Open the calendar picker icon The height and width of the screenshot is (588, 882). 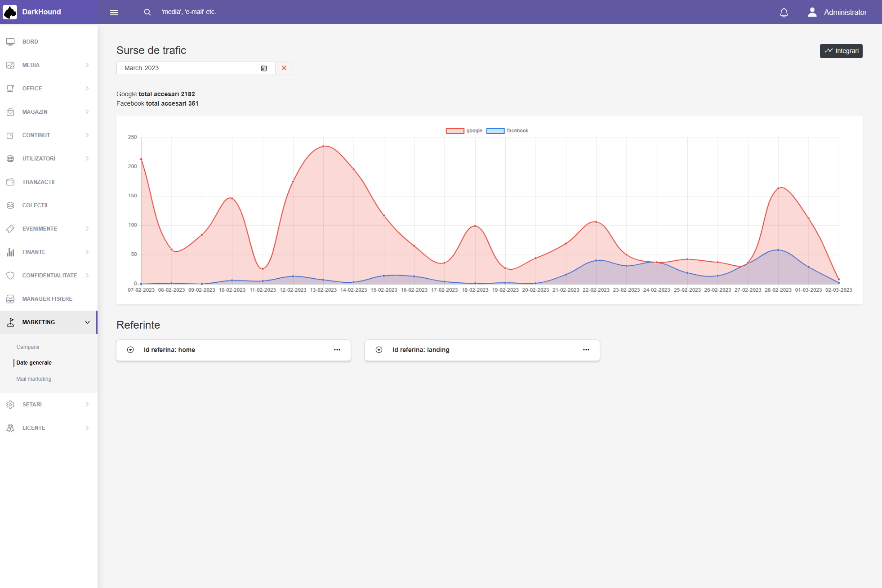tap(264, 68)
